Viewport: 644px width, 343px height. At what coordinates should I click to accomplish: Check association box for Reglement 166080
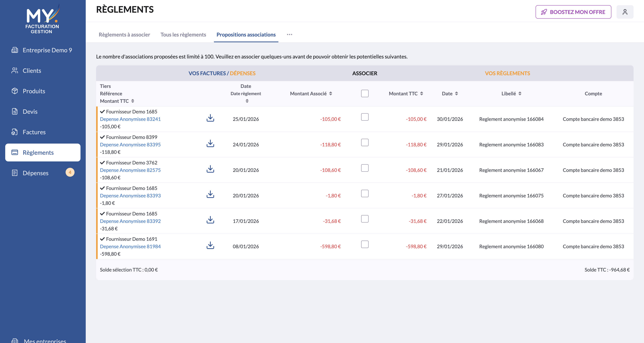(x=365, y=244)
